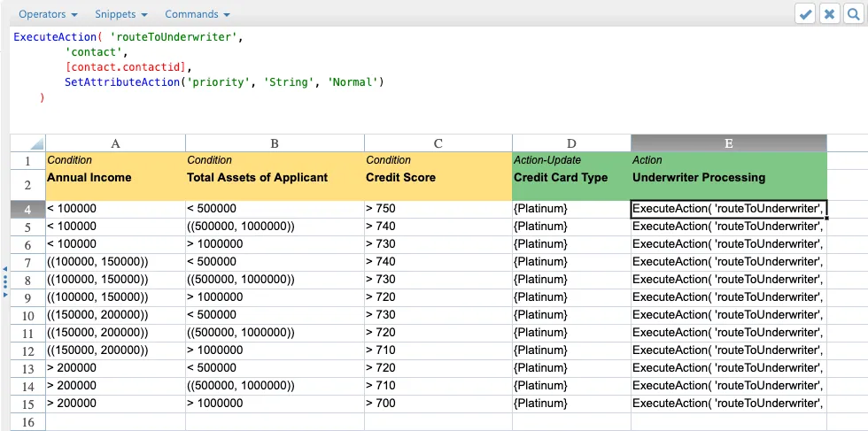Screen dimensions: 868x431
Task: Select column B header
Action: (x=275, y=143)
